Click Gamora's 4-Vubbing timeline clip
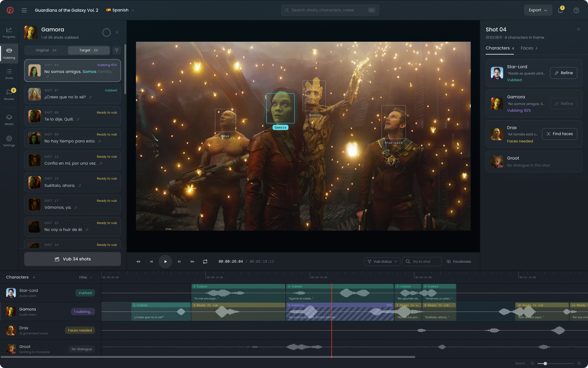The width and height of the screenshot is (588, 368). click(340, 312)
